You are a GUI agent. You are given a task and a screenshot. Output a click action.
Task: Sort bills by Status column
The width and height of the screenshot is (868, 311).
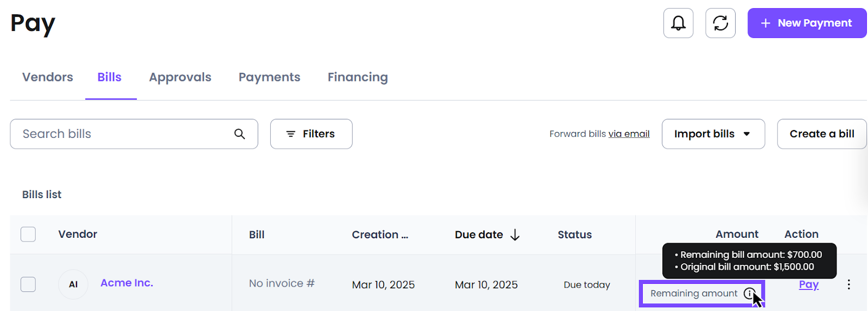coord(575,234)
